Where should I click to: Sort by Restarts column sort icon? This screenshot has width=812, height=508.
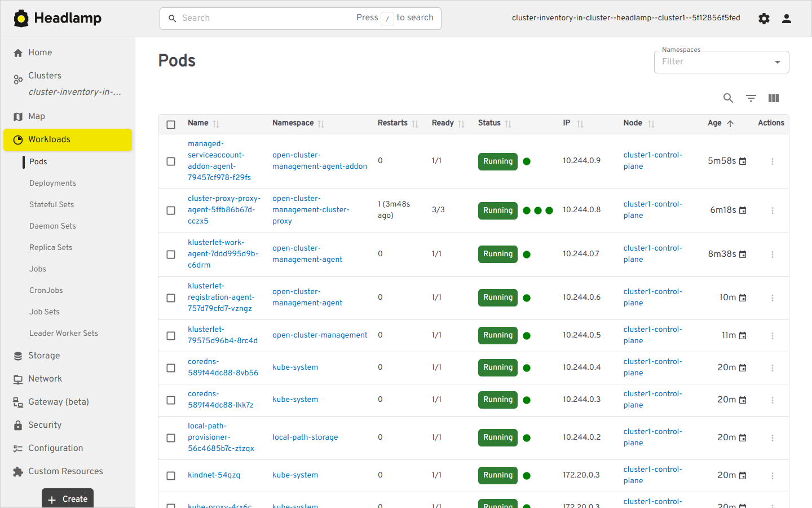415,124
